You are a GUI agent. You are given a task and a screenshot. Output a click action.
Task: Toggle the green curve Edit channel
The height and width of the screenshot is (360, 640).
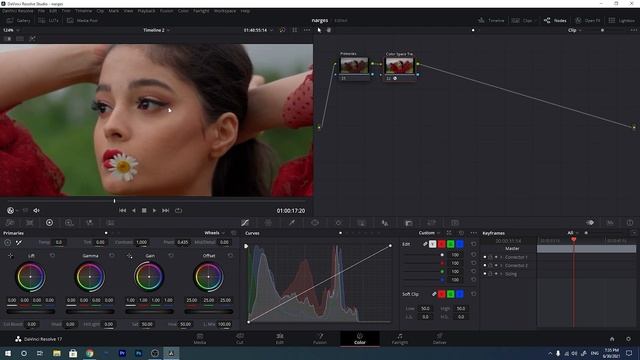451,244
